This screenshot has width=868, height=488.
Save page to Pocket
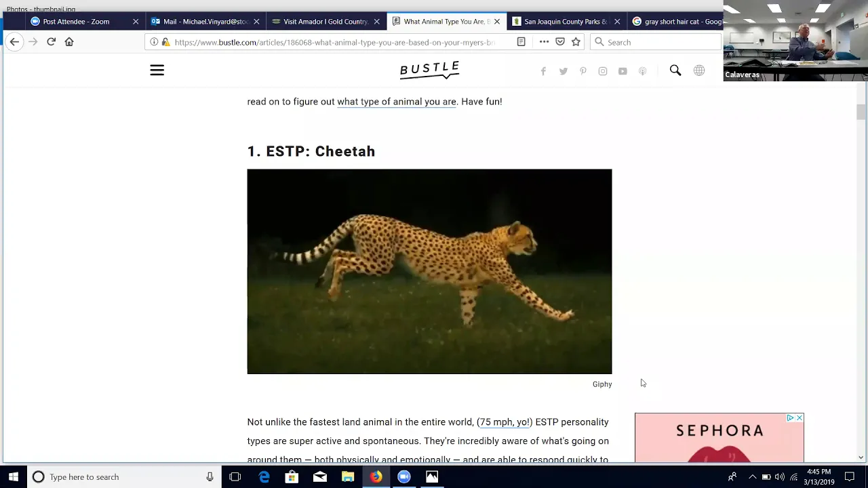(x=560, y=42)
